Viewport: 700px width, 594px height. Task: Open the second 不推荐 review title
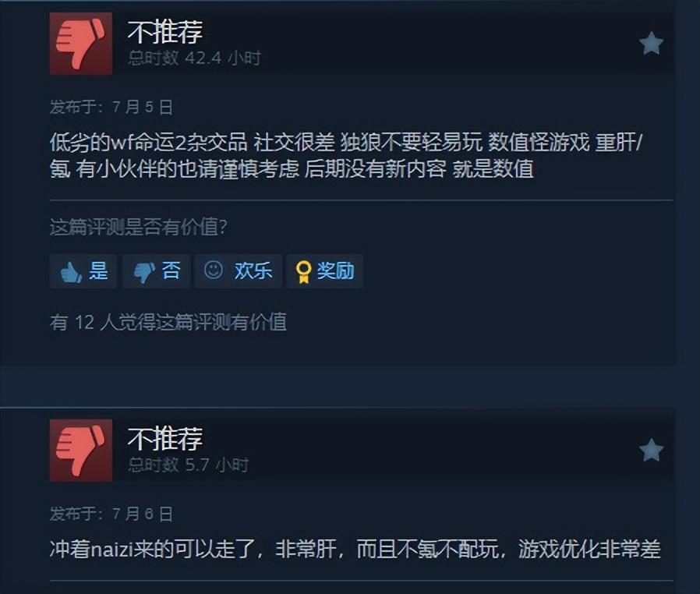point(164,438)
